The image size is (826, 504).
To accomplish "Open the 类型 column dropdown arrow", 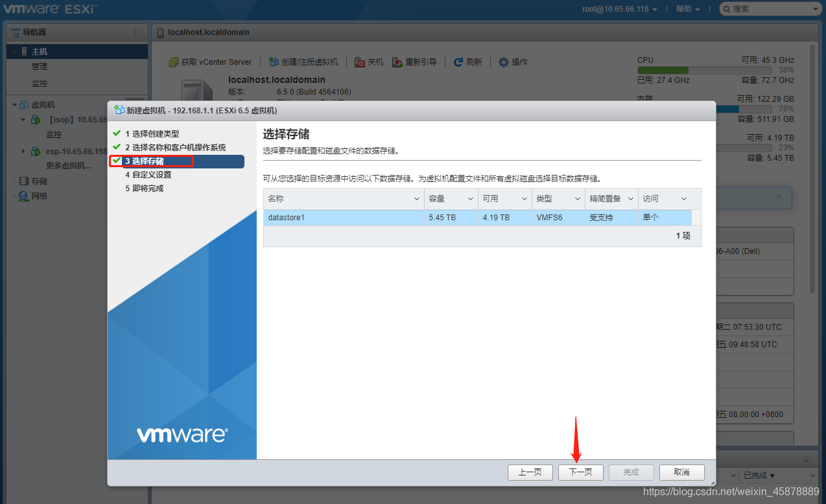I will tap(577, 199).
